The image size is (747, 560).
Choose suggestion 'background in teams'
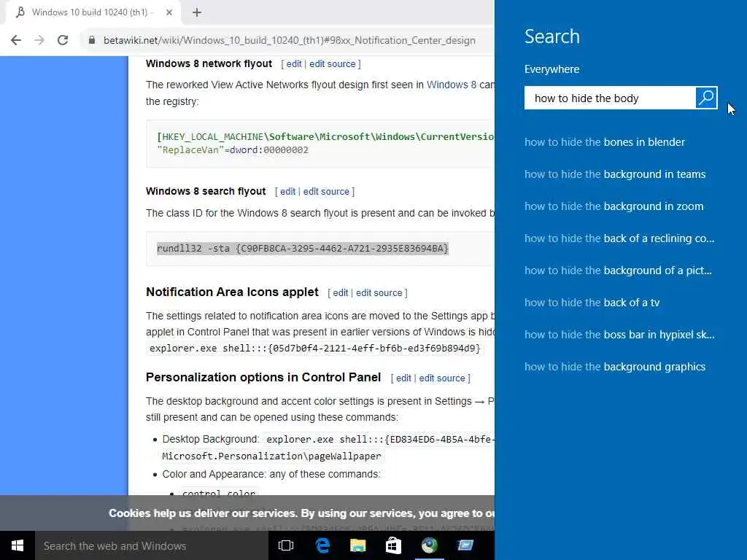615,174
